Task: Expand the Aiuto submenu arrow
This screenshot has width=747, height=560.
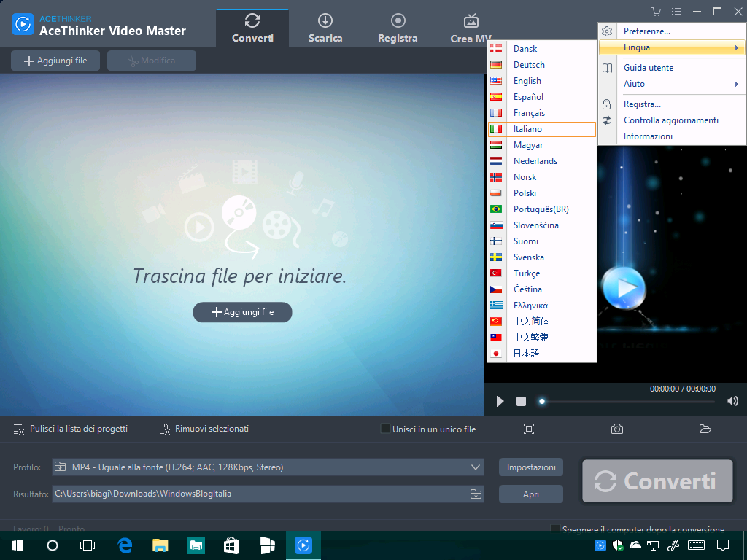Action: 737,84
